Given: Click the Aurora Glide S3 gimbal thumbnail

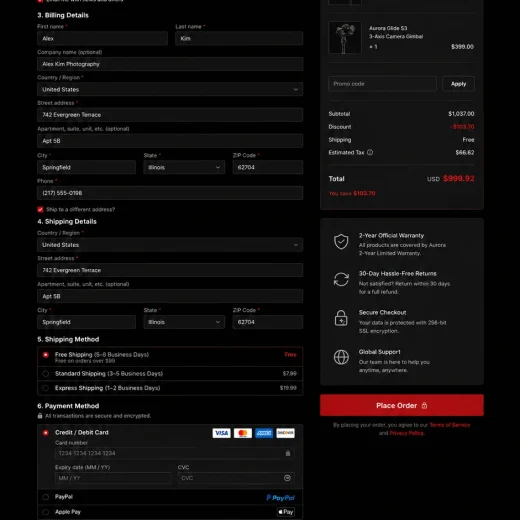Looking at the screenshot, I should coord(345,38).
